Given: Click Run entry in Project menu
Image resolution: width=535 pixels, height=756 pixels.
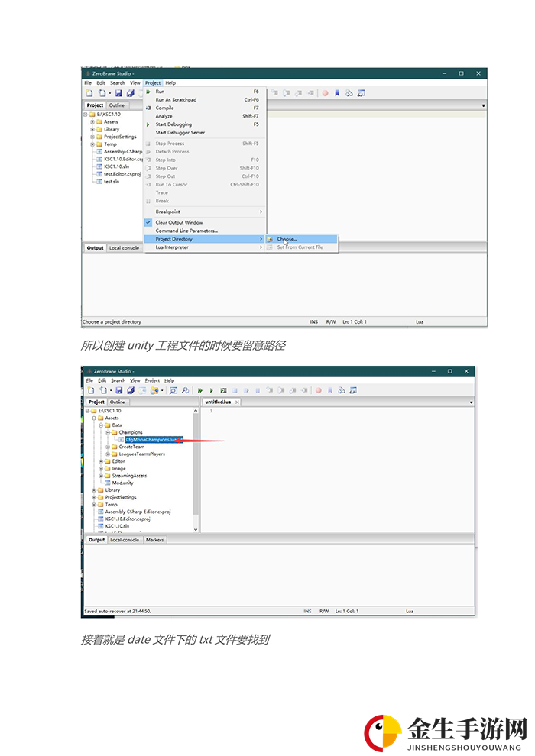Looking at the screenshot, I should pos(205,92).
